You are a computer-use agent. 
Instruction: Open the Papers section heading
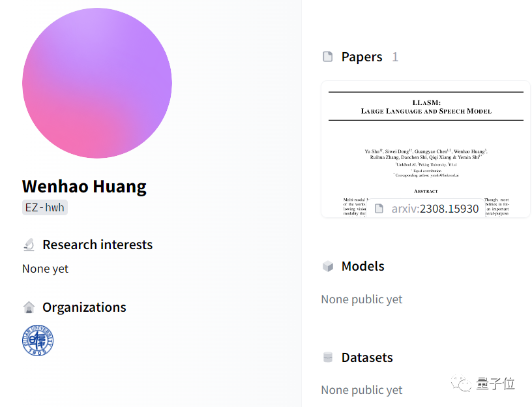pos(362,57)
